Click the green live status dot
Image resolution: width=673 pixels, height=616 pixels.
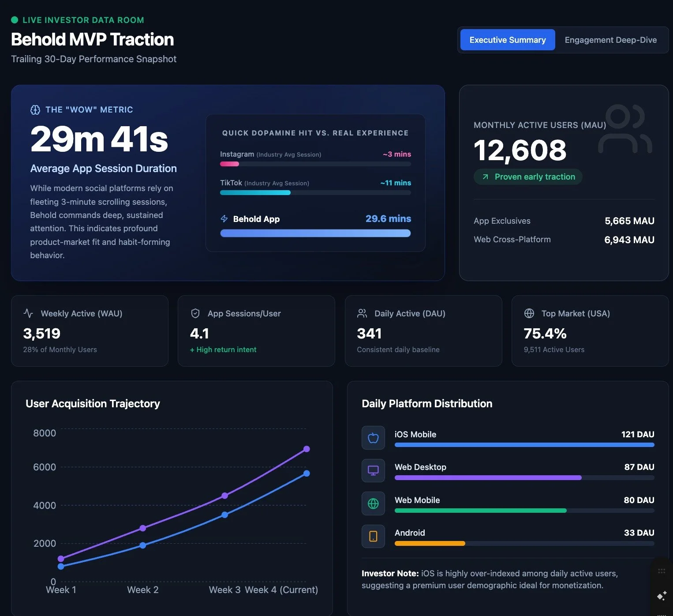15,20
